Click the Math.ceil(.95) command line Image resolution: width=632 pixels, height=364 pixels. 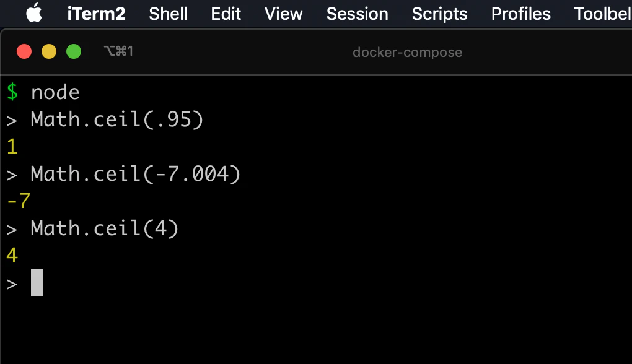(117, 119)
